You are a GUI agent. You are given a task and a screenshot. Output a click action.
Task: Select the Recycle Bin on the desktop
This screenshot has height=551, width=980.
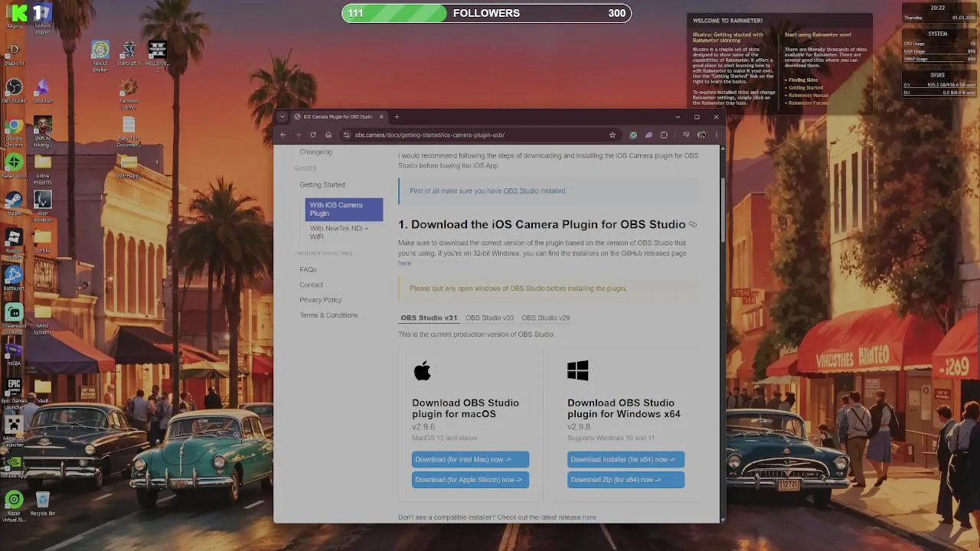pos(43,504)
